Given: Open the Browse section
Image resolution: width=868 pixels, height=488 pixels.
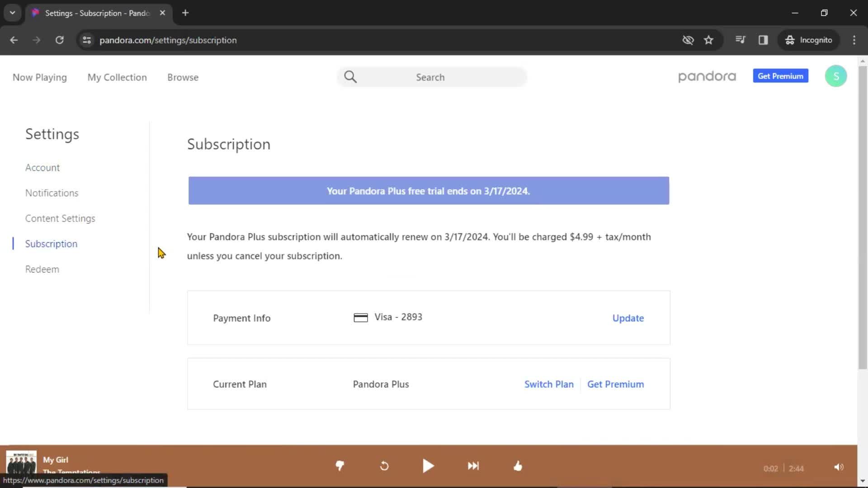Looking at the screenshot, I should click(x=183, y=77).
